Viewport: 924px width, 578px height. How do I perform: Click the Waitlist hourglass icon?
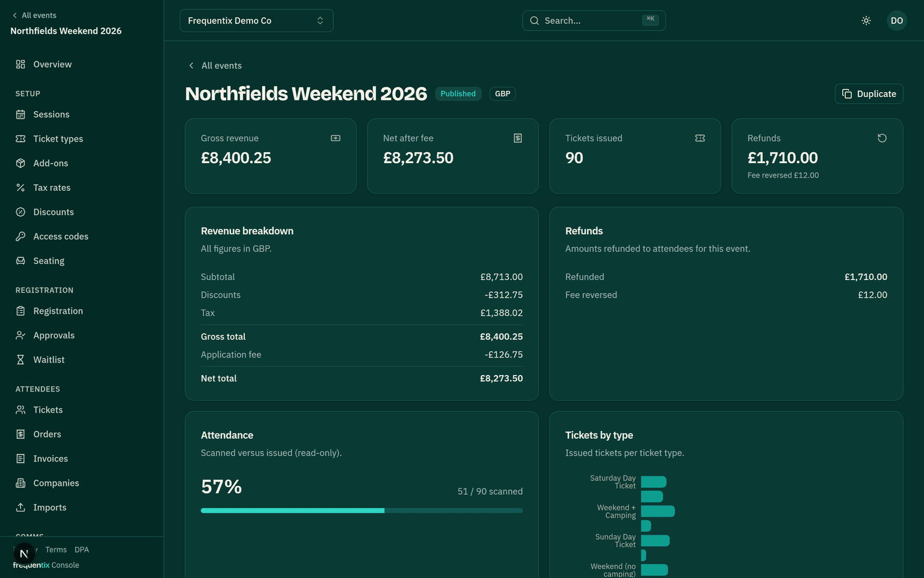tap(20, 359)
